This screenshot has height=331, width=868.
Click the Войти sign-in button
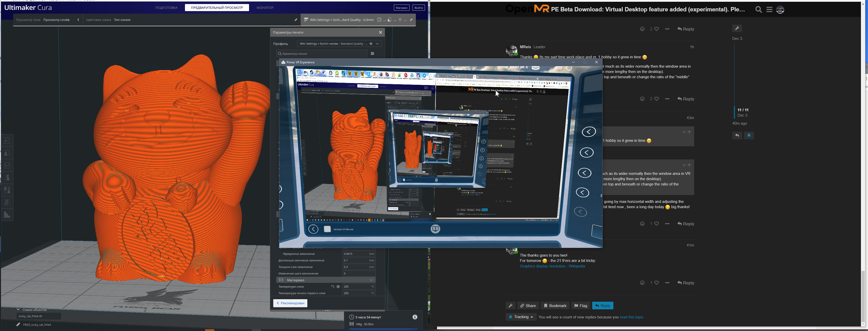coord(419,7)
